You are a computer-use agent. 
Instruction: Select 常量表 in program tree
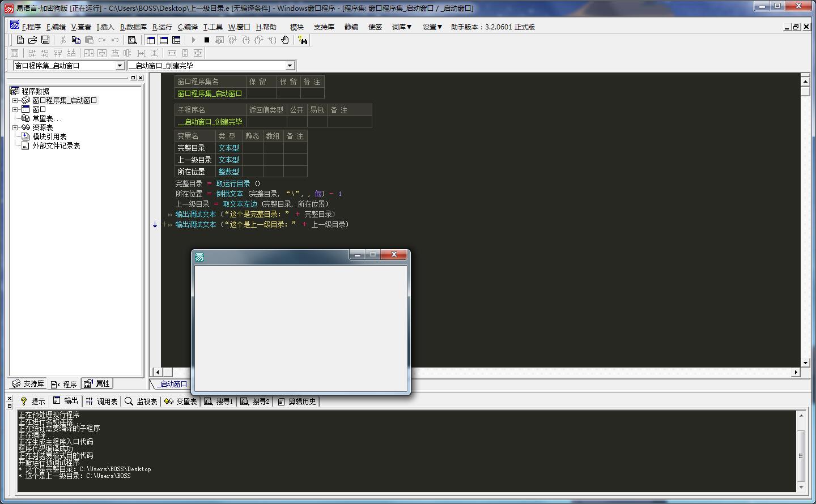pos(46,118)
